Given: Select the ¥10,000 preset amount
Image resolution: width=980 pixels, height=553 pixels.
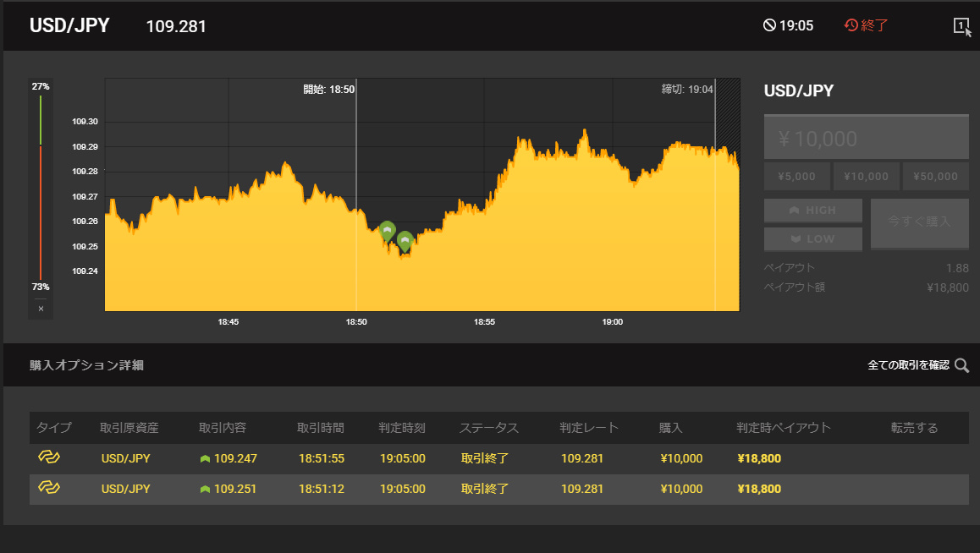Looking at the screenshot, I should click(867, 177).
